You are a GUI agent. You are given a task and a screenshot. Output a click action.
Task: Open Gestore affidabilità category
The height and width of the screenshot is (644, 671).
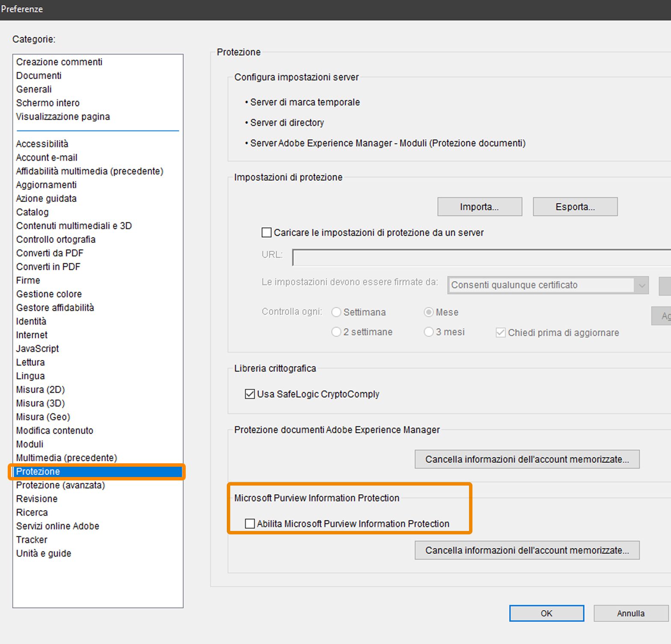(x=55, y=308)
